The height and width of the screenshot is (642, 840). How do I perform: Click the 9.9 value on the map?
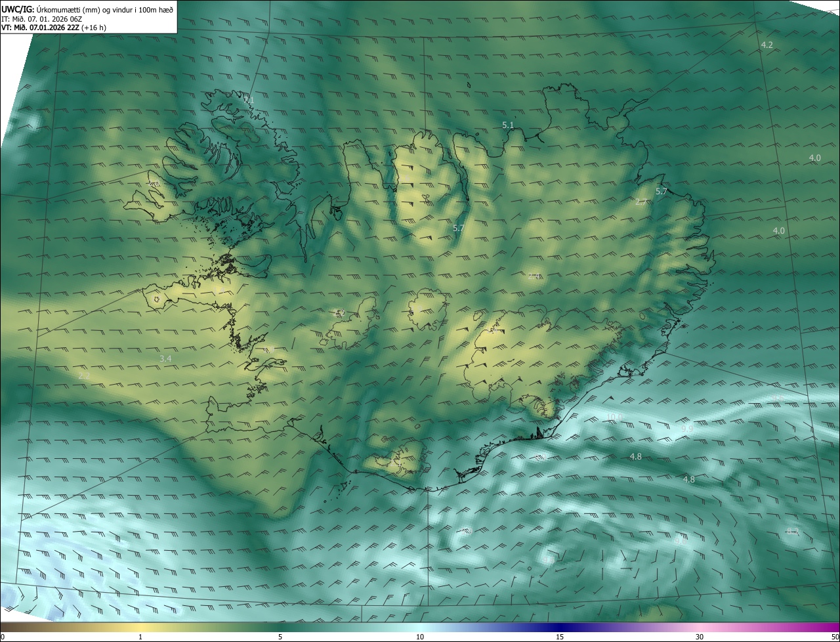(x=687, y=429)
